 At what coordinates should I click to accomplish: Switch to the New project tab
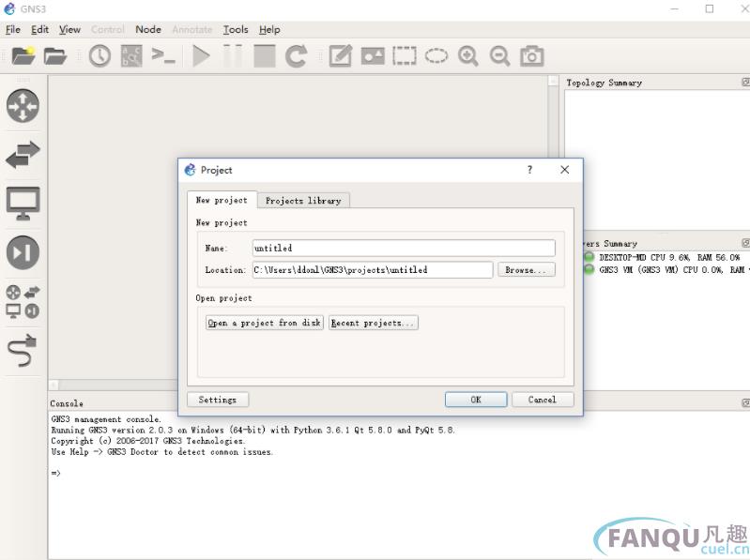pyautogui.click(x=222, y=200)
